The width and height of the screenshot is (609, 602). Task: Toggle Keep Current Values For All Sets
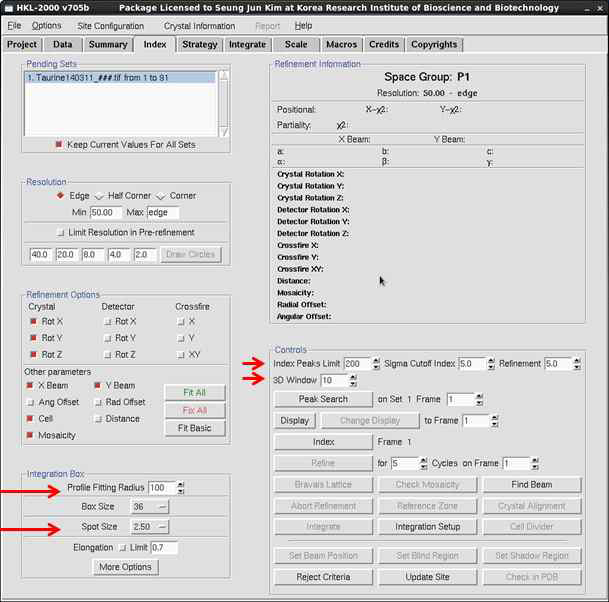59,145
